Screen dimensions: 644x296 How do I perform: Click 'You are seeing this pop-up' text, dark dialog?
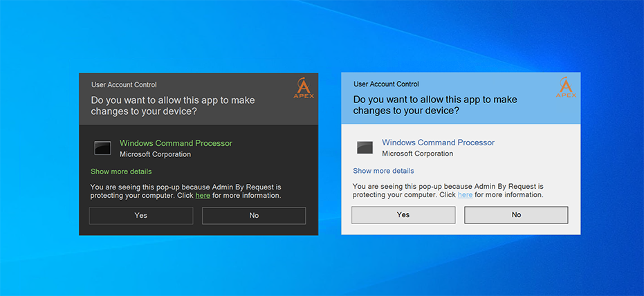coord(186,192)
